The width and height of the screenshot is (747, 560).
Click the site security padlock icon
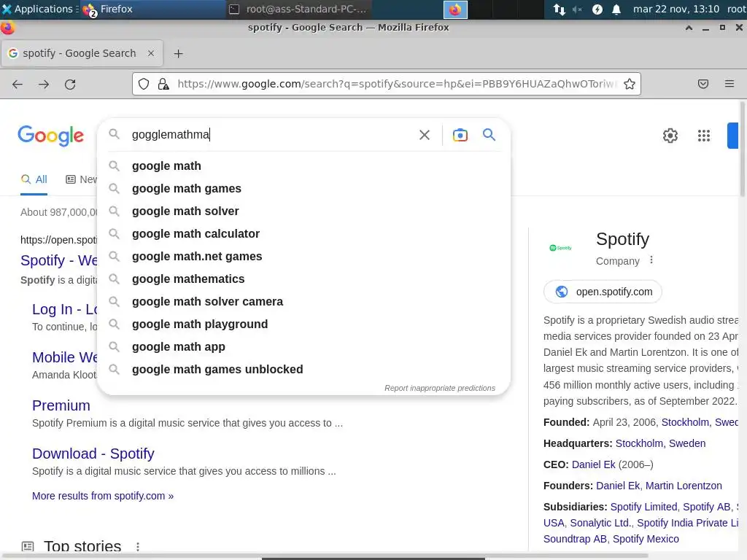click(163, 85)
